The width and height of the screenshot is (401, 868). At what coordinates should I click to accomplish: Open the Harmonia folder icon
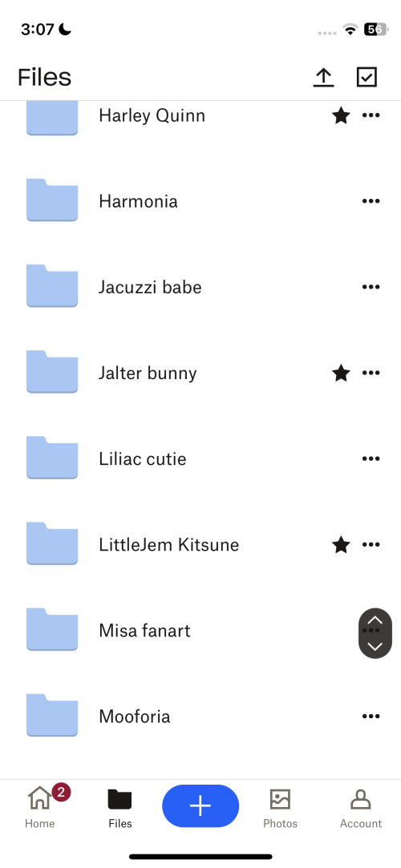52,200
